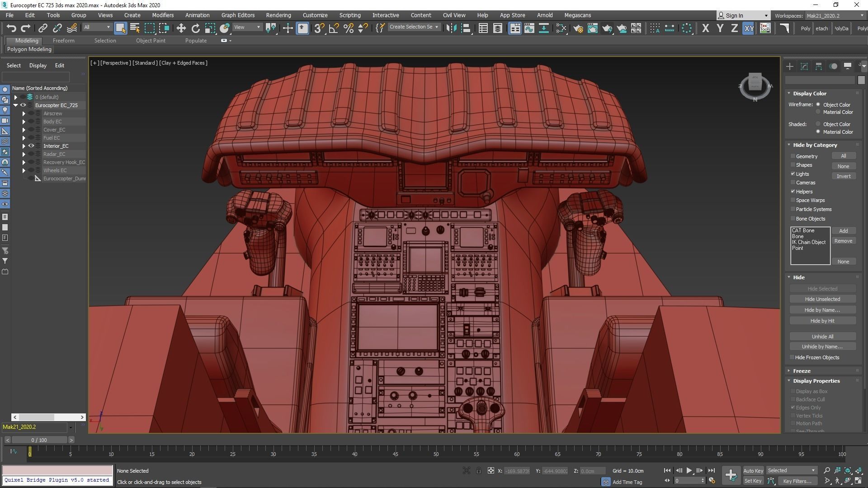Click the Zoom Extents All Selected icon
Screen dimensions: 868x488
(858, 470)
